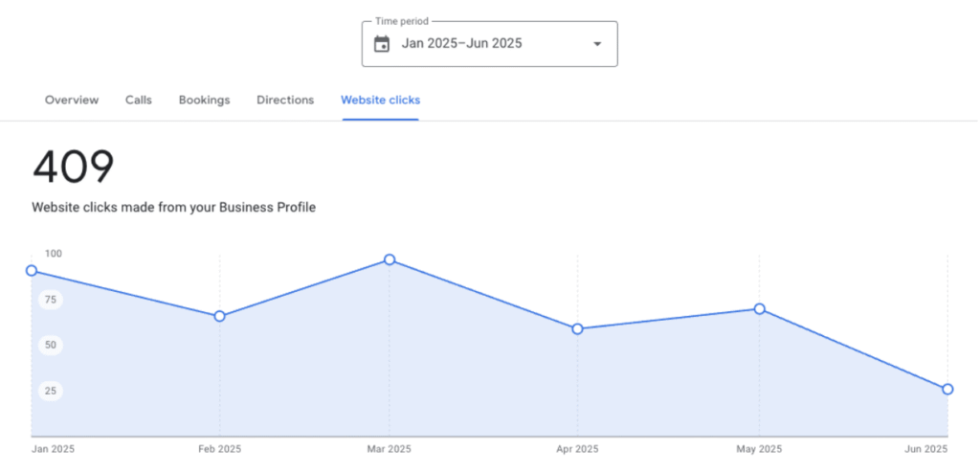
Task: Click the 409 total website clicks number
Action: tap(74, 168)
